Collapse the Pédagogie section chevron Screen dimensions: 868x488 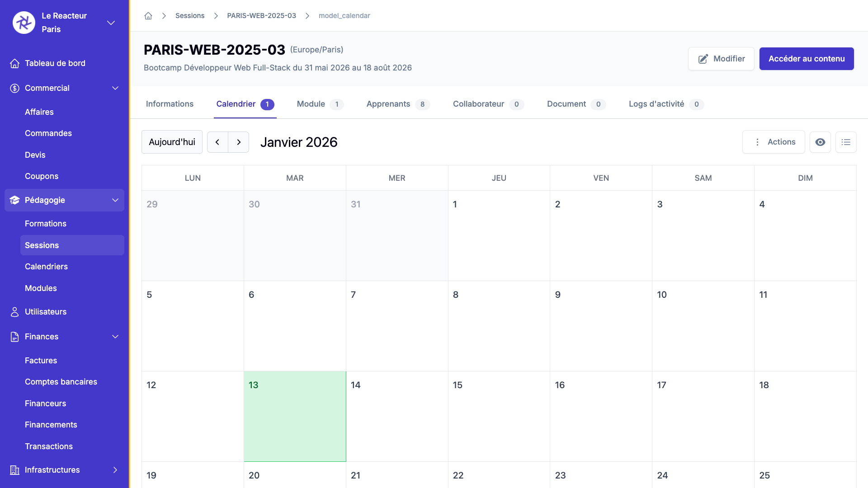[x=115, y=200]
